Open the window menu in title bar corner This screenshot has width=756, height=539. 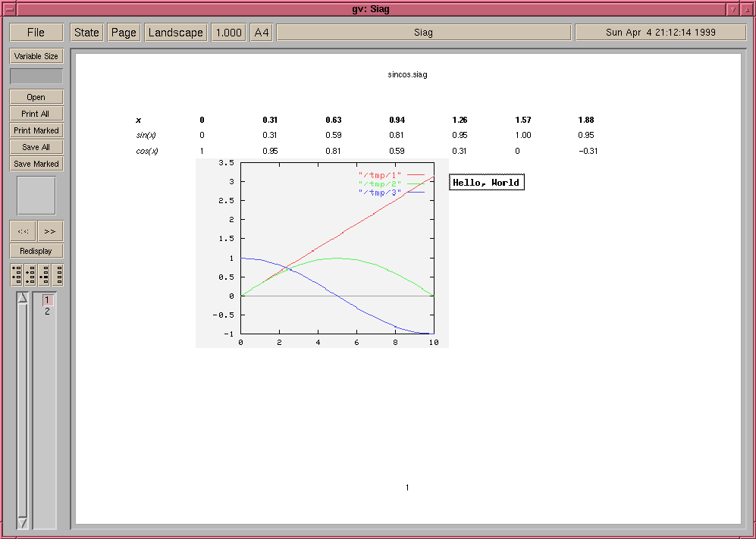[x=9, y=8]
